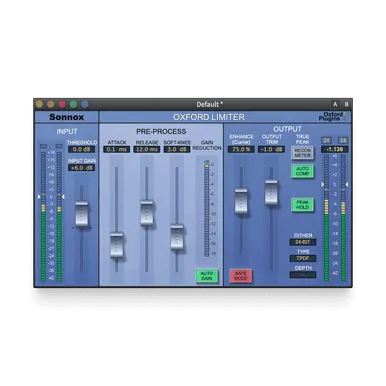Click the left input meter threshold marker
Viewport: 386px width, 386px height.
tap(39, 197)
